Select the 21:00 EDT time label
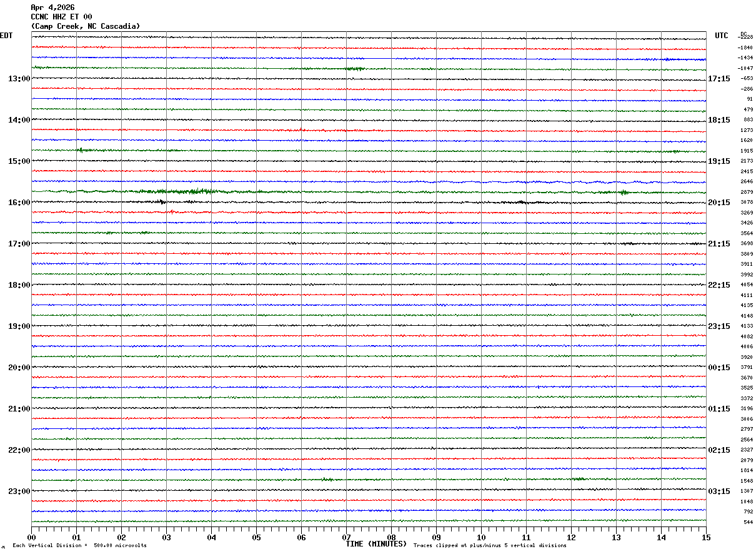This screenshot has height=554, width=756. click(19, 409)
